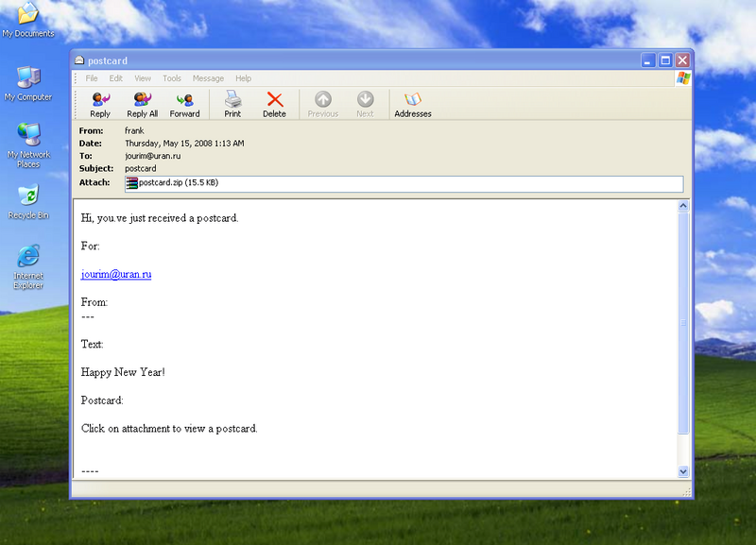756x545 pixels.
Task: Open the Edit menu
Action: pyautogui.click(x=115, y=78)
